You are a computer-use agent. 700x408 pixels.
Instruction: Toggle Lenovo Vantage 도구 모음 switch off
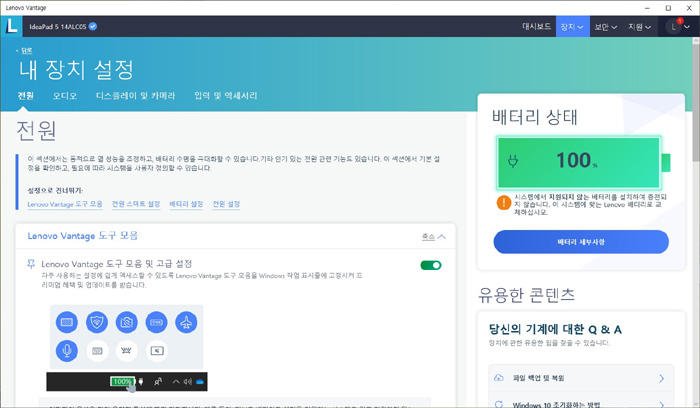tap(431, 265)
